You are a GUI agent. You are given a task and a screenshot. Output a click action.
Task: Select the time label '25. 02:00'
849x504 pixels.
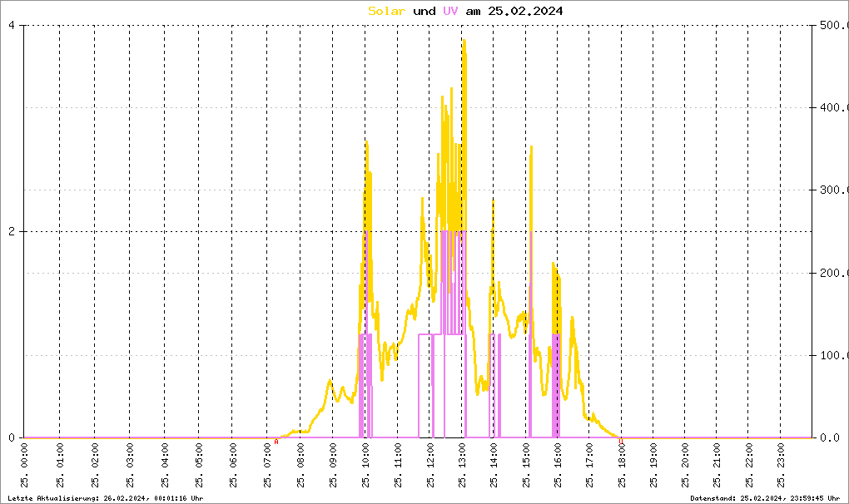pos(95,466)
